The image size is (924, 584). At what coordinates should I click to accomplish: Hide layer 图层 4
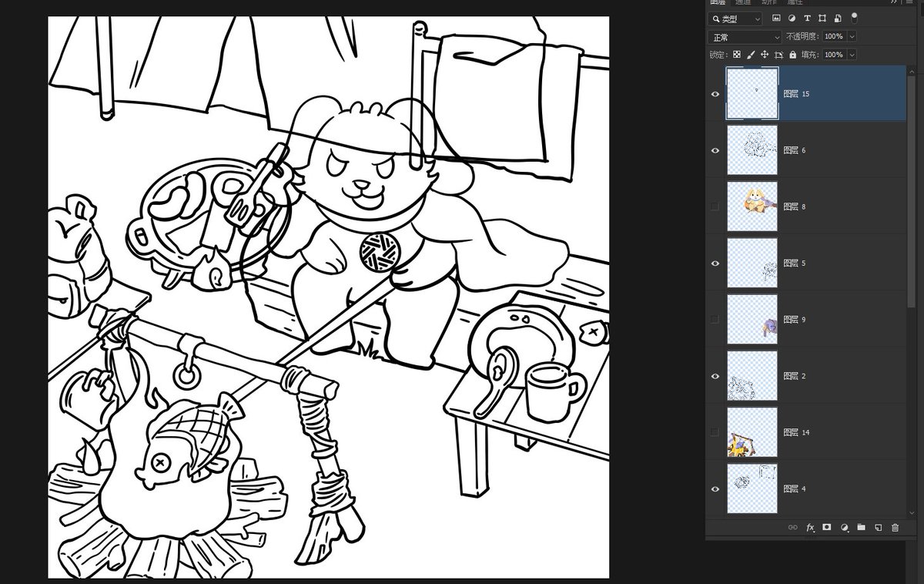tap(715, 489)
